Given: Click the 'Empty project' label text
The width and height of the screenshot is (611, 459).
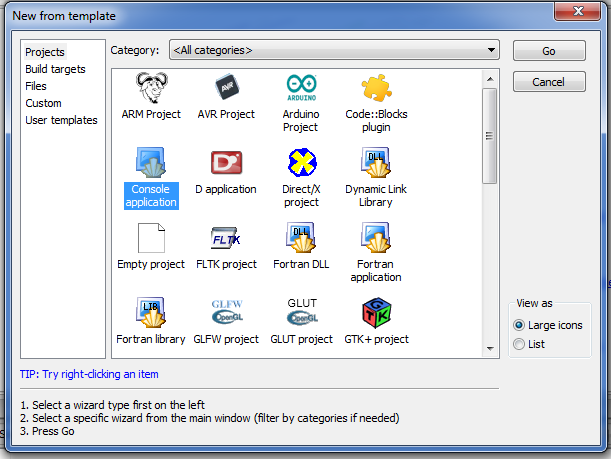Looking at the screenshot, I should coord(151,264).
